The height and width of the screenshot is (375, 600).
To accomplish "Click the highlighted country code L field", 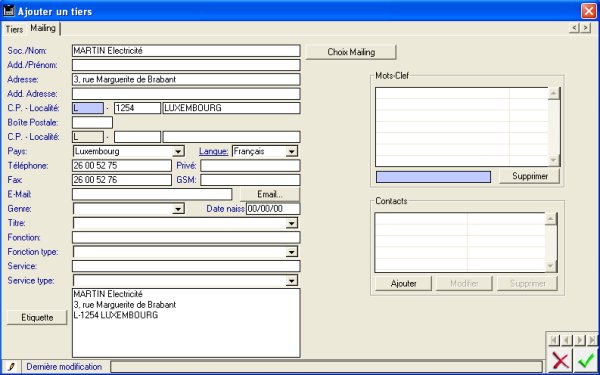I will (x=88, y=108).
